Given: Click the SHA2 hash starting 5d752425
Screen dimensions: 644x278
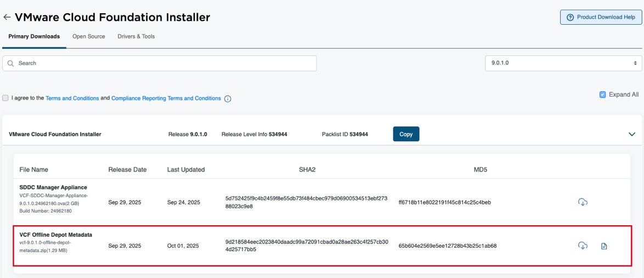Looking at the screenshot, I should (307, 202).
